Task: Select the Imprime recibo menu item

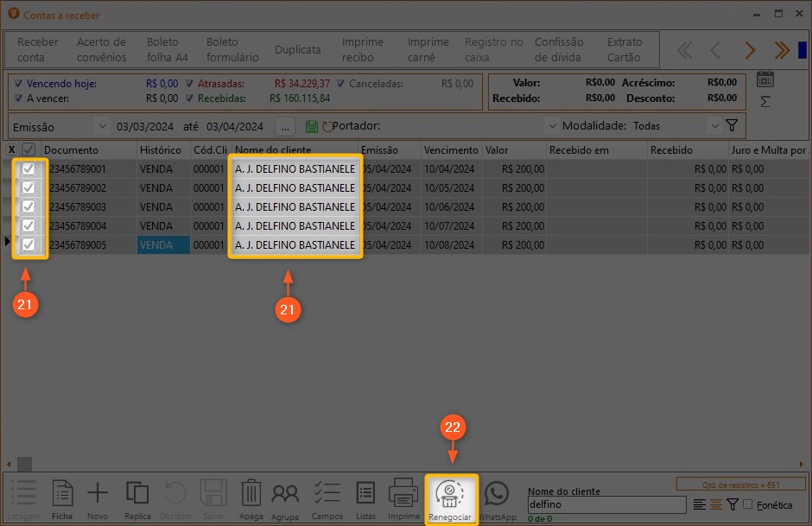Action: (363, 49)
